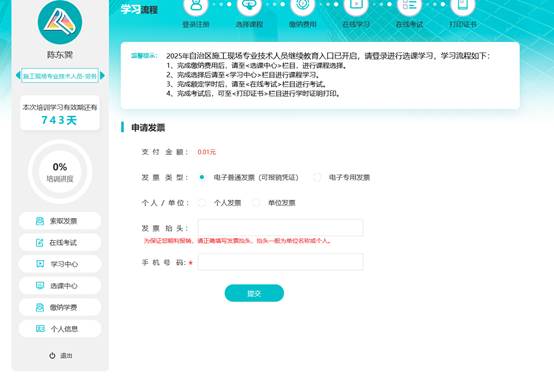
Task: Click the power icon beside 退出
Action: click(52, 356)
